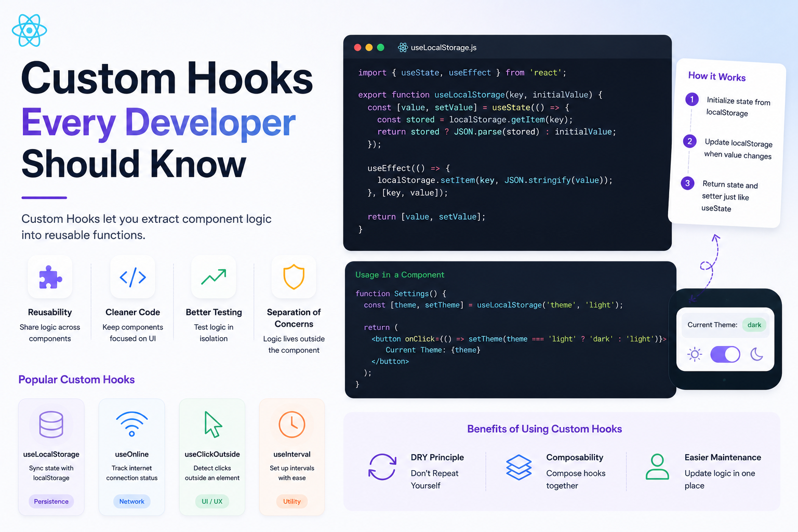The height and width of the screenshot is (532, 798).
Task: Click the 'Don't Repeat Yourself' description
Action: (x=434, y=480)
